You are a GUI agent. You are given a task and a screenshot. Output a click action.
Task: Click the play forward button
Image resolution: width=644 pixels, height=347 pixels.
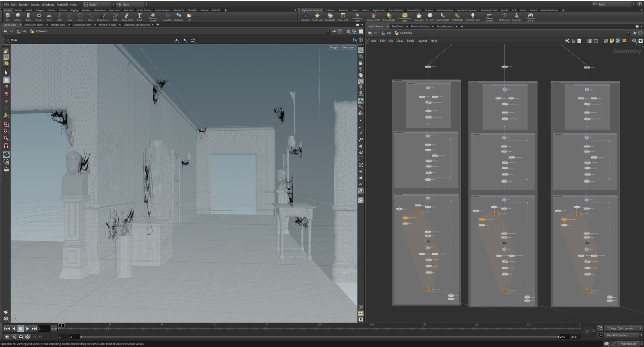point(28,329)
